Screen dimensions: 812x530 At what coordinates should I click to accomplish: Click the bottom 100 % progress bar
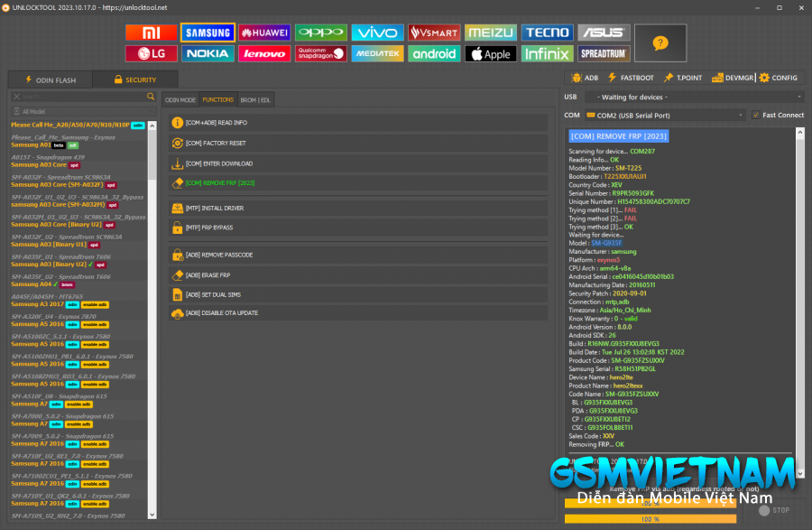pyautogui.click(x=651, y=518)
